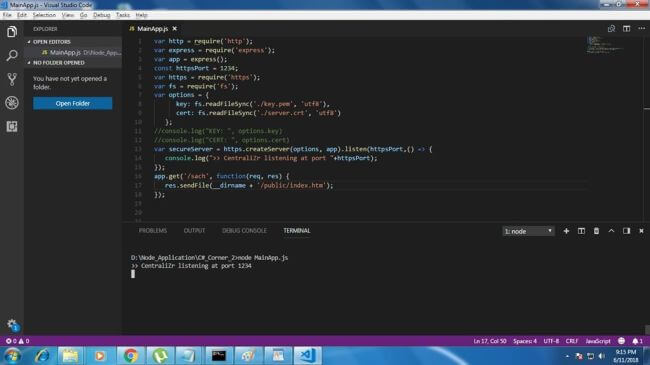Open the Manage gear icon

(12, 325)
